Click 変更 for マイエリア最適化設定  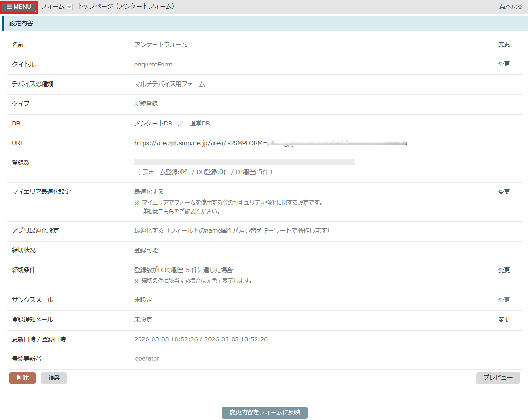point(504,192)
